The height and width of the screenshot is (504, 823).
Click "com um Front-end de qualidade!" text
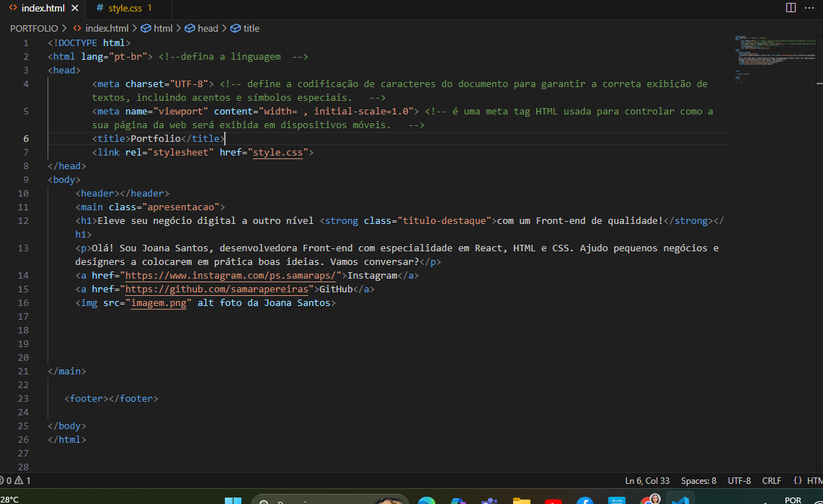[580, 221]
